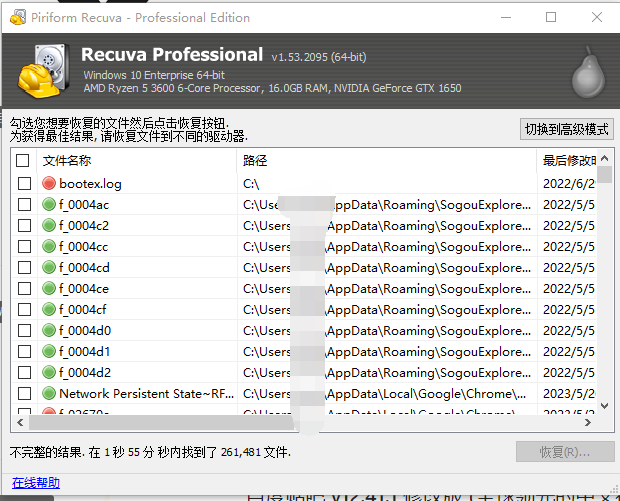Select the f_0004ac file name

(84, 205)
